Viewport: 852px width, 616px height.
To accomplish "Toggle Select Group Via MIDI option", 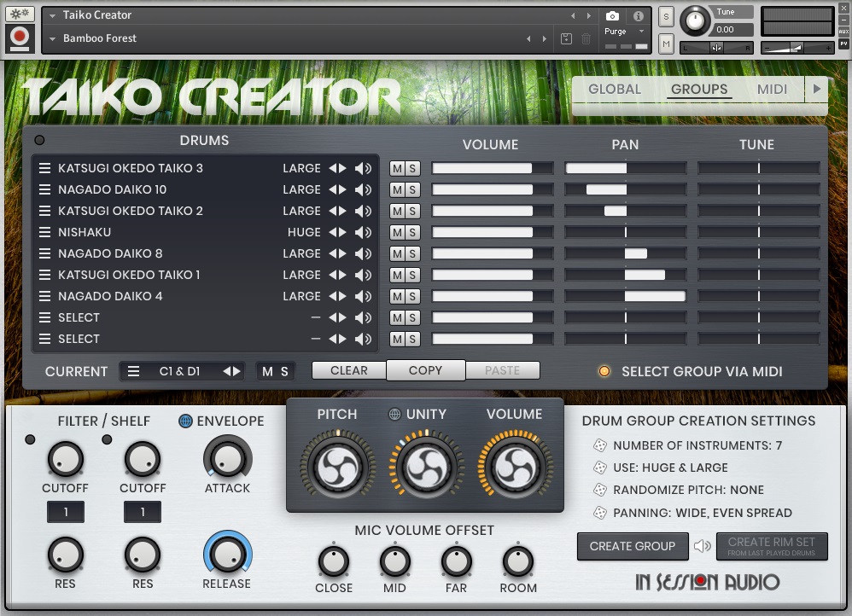I will [604, 371].
